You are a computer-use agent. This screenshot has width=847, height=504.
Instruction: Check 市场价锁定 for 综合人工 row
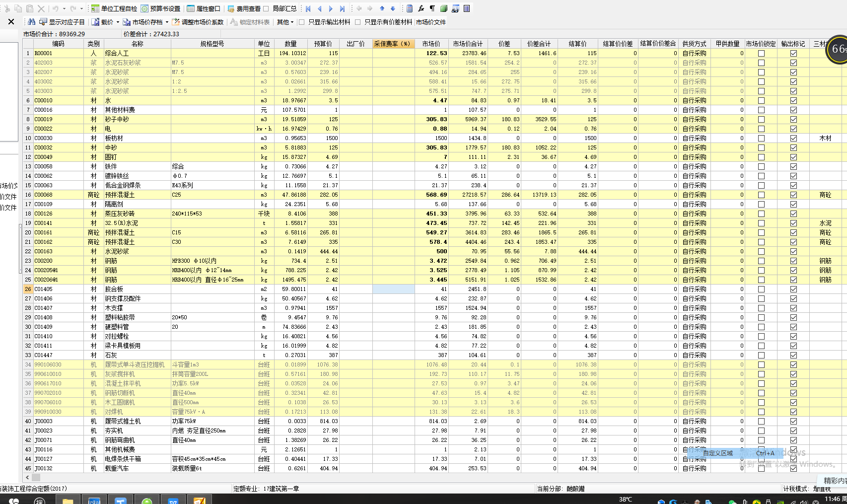(x=761, y=53)
